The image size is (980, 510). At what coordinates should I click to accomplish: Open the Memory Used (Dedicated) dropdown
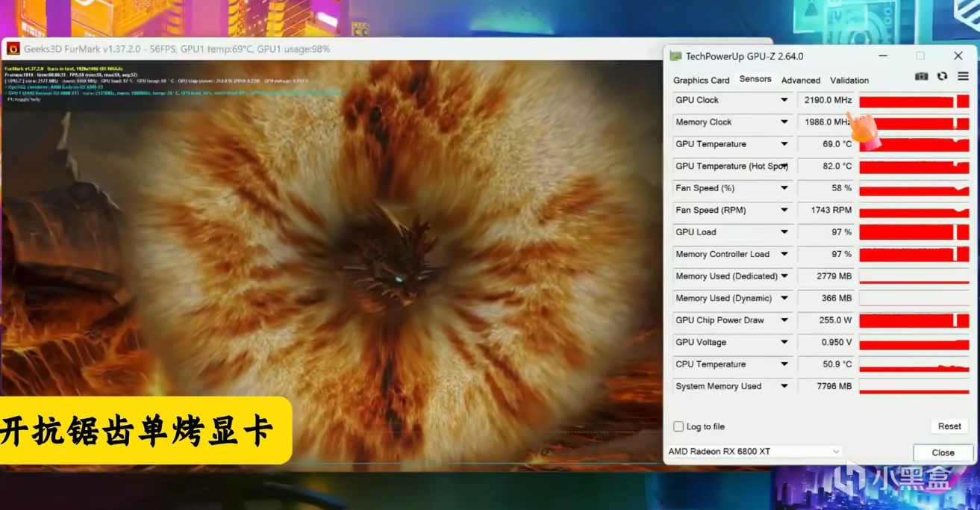(x=784, y=276)
